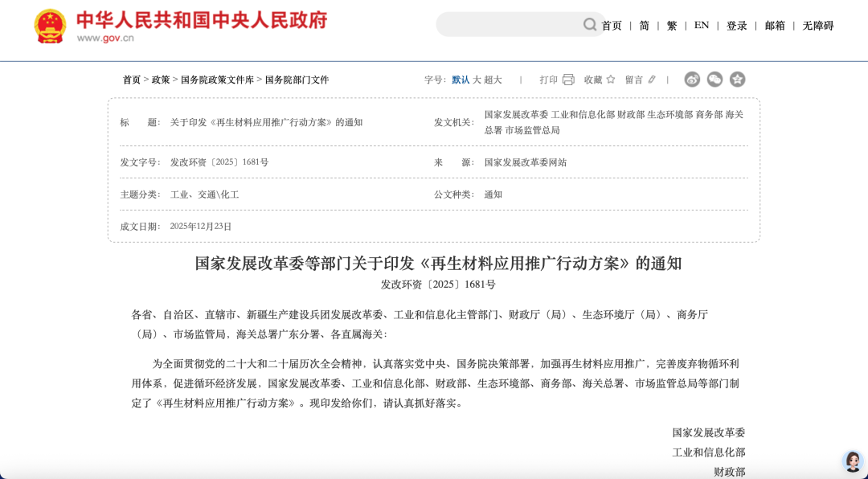Image resolution: width=868 pixels, height=479 pixels.
Task: Share to WeChat icon
Action: pyautogui.click(x=714, y=80)
